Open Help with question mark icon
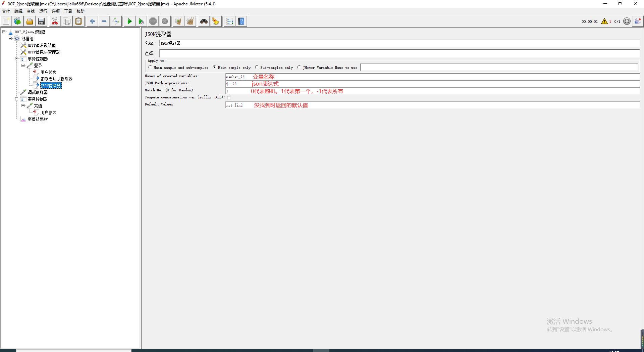Screen dimensions: 644x352 click(x=241, y=21)
